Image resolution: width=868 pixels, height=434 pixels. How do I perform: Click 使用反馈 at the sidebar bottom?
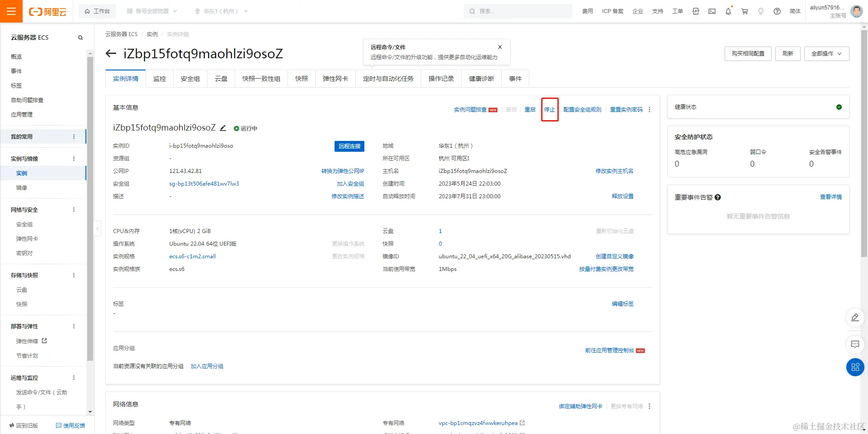click(x=71, y=426)
